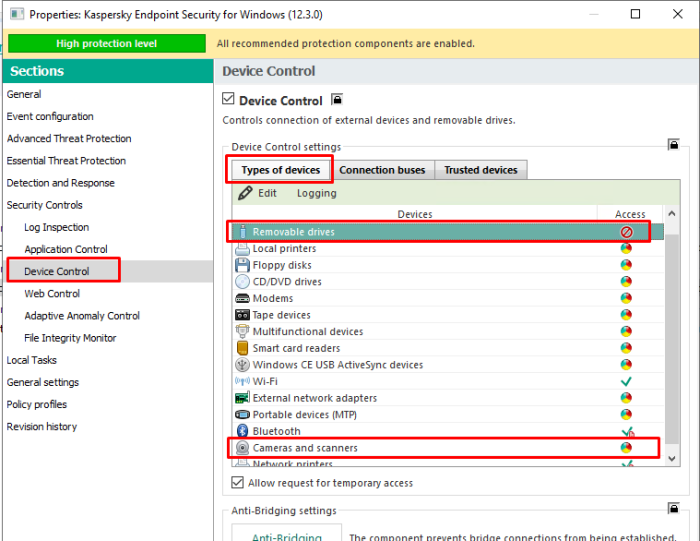The image size is (700, 541).
Task: Click the Logging button
Action: pos(317,193)
